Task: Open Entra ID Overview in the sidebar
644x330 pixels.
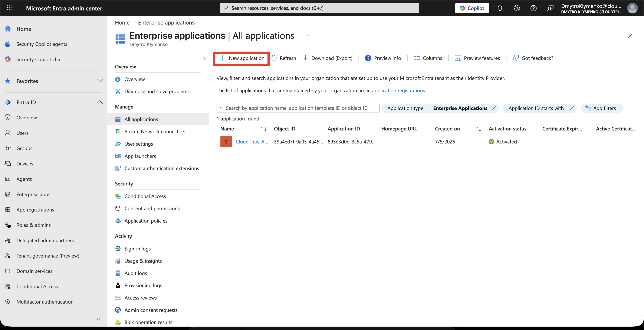Action: 26,118
